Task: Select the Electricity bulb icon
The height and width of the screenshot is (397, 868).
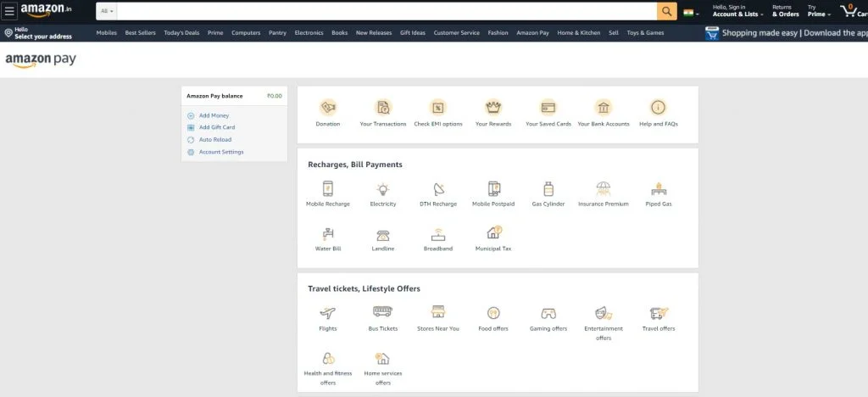Action: 383,189
